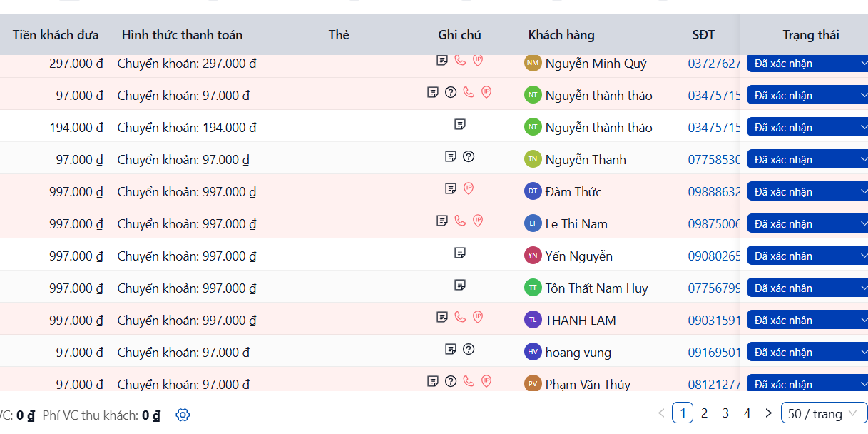Click phone icon in Nguyễn Minh Quý row
Screen dimensions: 868x434
coord(460,61)
